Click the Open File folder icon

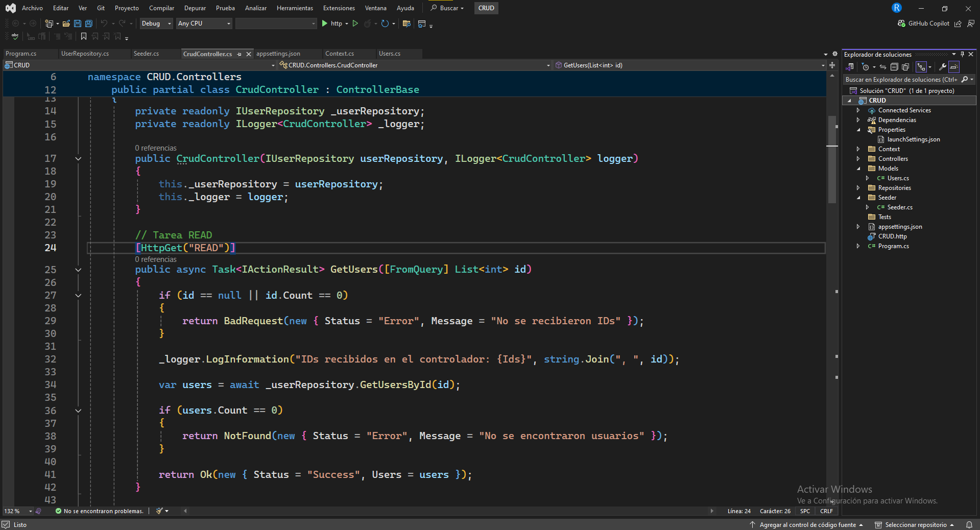(x=66, y=23)
